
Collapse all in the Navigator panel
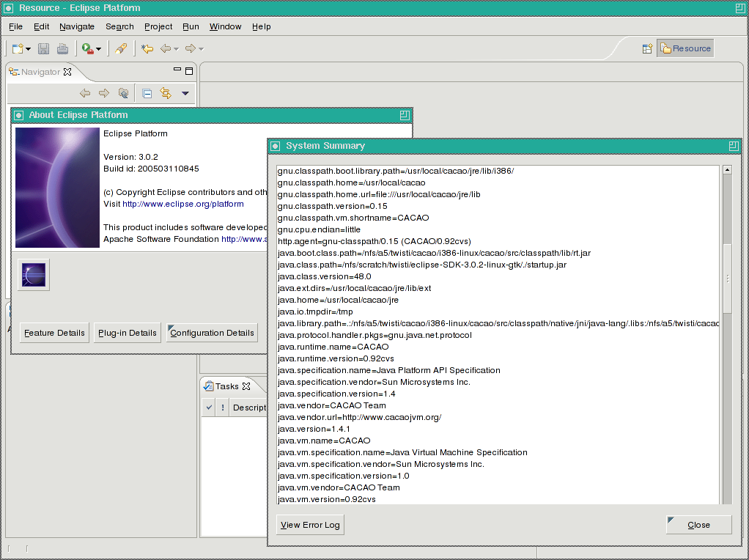point(147,93)
